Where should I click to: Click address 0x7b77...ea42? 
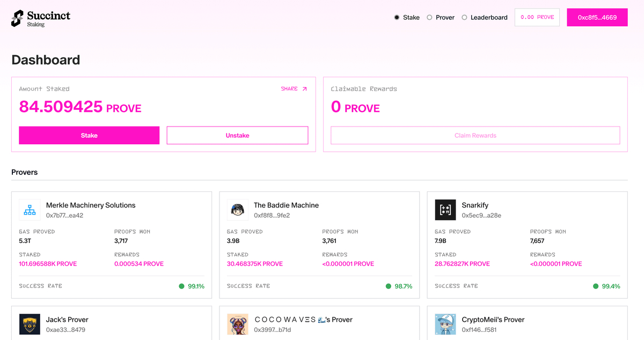pos(64,216)
